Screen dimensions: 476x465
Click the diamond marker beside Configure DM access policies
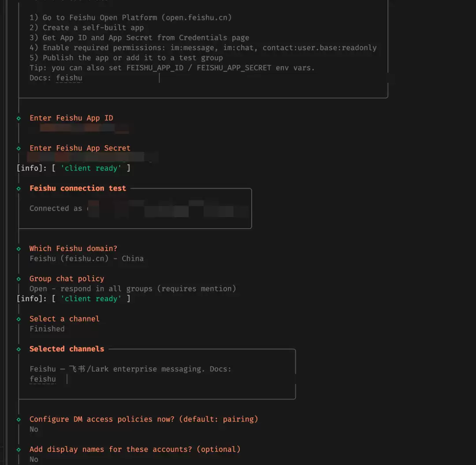pos(19,419)
